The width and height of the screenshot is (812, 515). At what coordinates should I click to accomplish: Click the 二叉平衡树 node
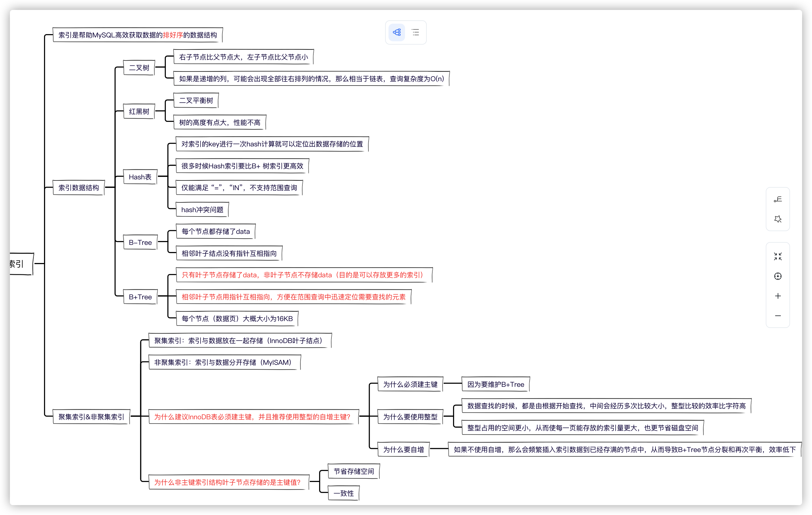[196, 100]
